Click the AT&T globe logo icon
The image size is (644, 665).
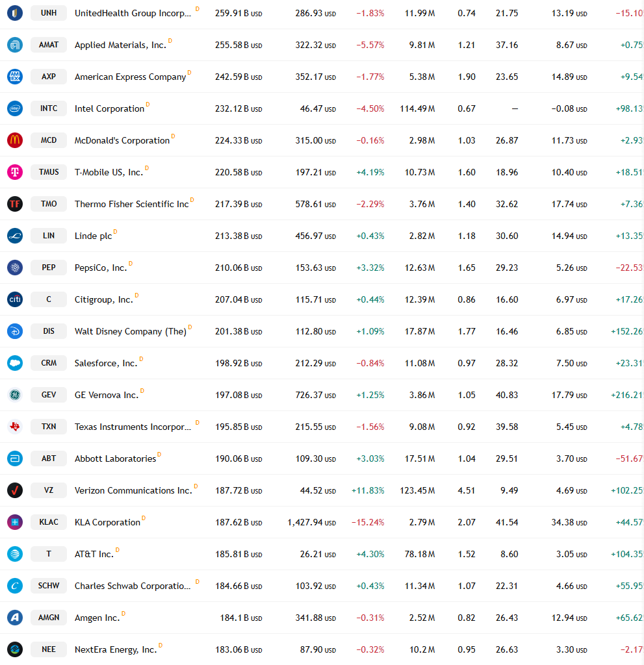tap(15, 554)
